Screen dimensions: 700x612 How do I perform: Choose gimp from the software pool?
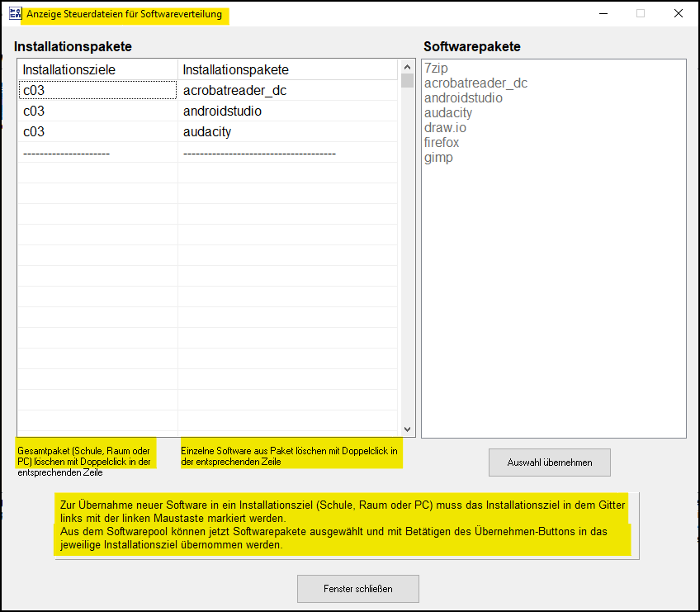(x=438, y=158)
